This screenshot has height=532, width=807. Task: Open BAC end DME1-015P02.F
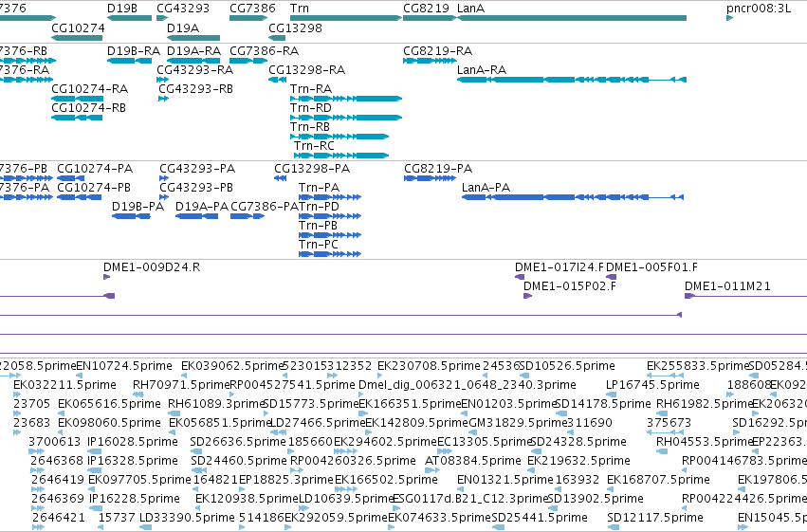point(570,286)
